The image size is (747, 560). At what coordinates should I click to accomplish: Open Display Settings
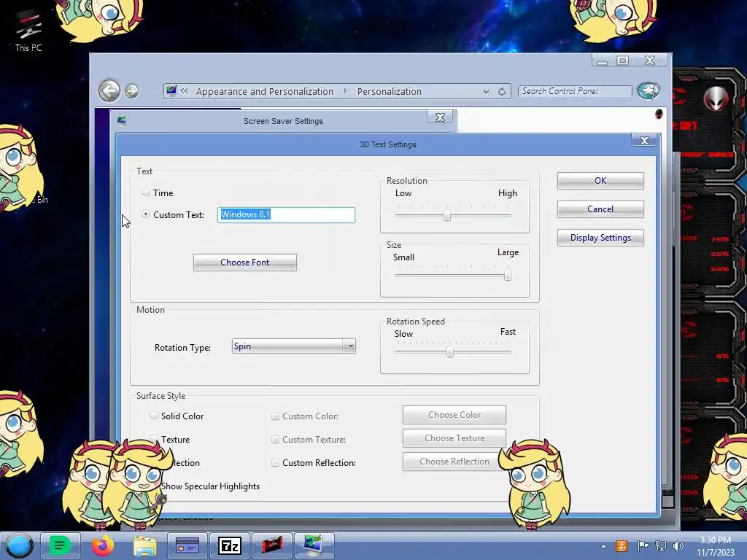pyautogui.click(x=600, y=238)
